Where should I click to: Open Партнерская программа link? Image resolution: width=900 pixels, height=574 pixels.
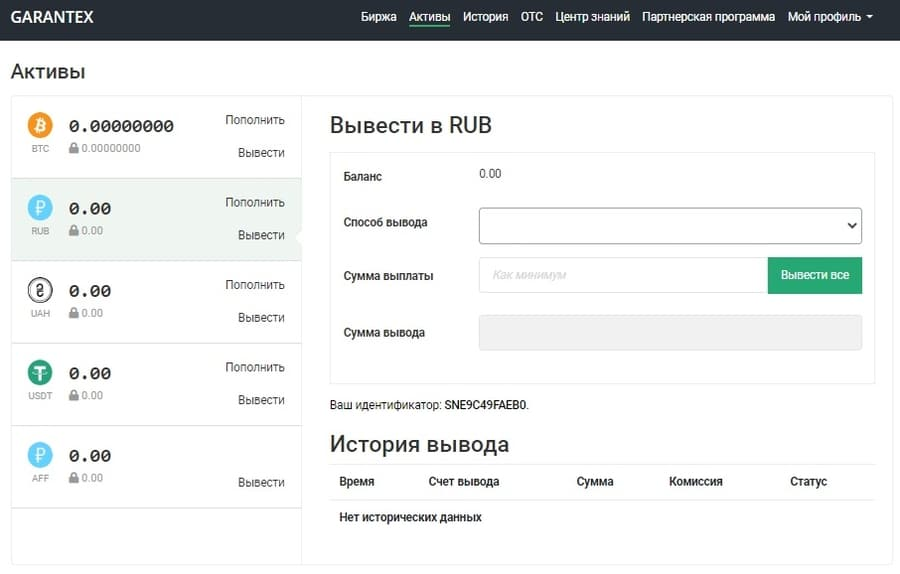(708, 17)
